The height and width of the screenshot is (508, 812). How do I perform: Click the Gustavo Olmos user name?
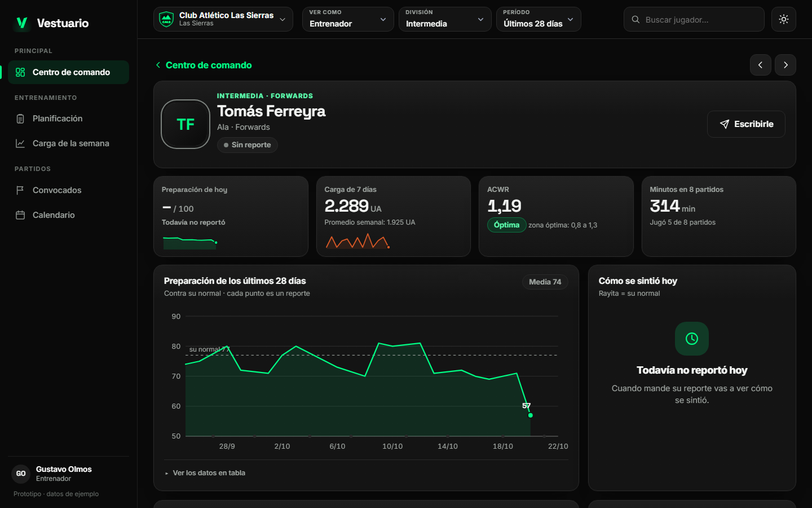pyautogui.click(x=64, y=469)
